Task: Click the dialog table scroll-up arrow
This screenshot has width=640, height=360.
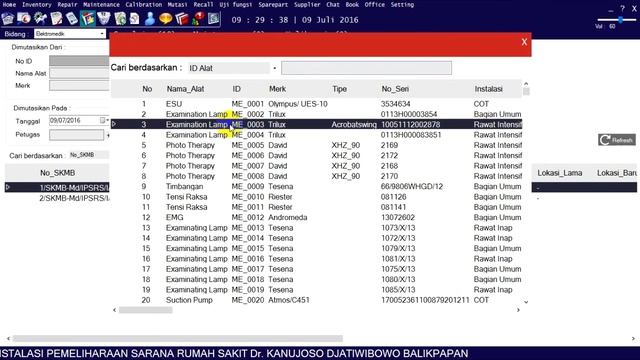Action: pyautogui.click(x=526, y=84)
